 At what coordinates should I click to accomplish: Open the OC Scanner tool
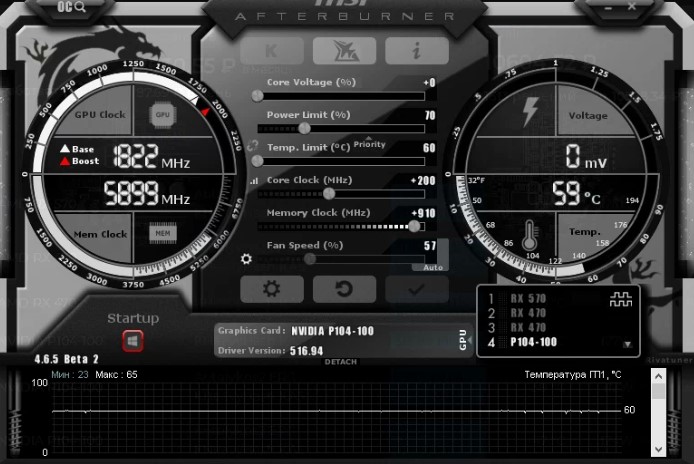[x=73, y=7]
